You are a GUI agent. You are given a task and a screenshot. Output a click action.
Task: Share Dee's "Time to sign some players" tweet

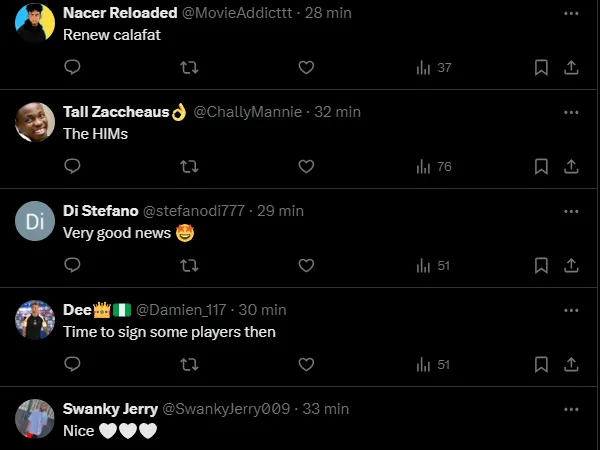571,364
